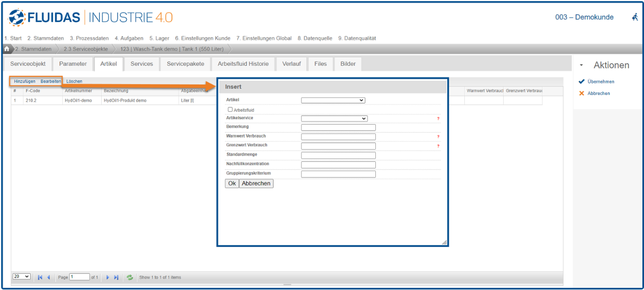Refresh the article table list

pyautogui.click(x=130, y=277)
